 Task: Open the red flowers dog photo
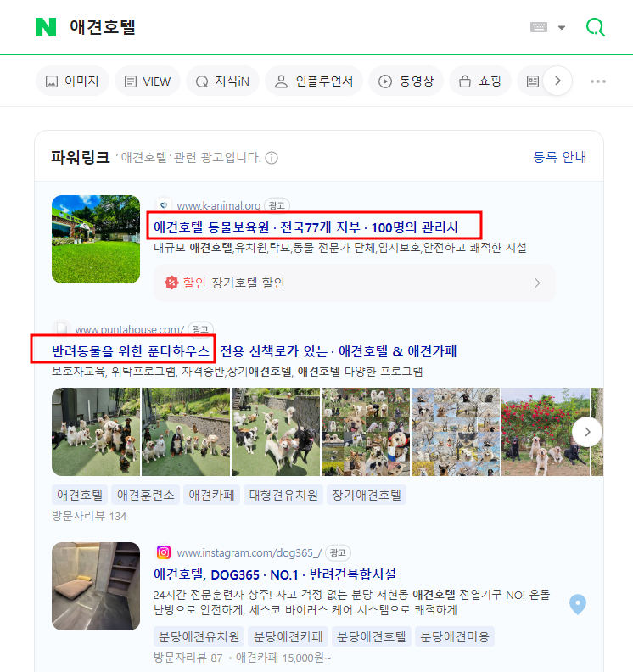coord(546,432)
